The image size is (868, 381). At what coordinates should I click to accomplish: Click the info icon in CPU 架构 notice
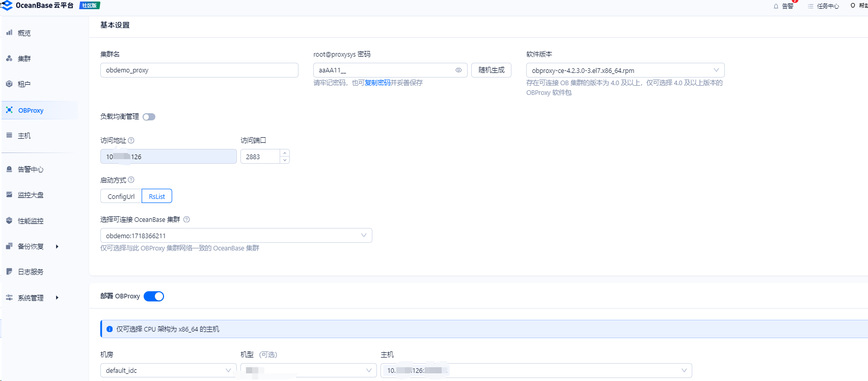click(x=110, y=329)
